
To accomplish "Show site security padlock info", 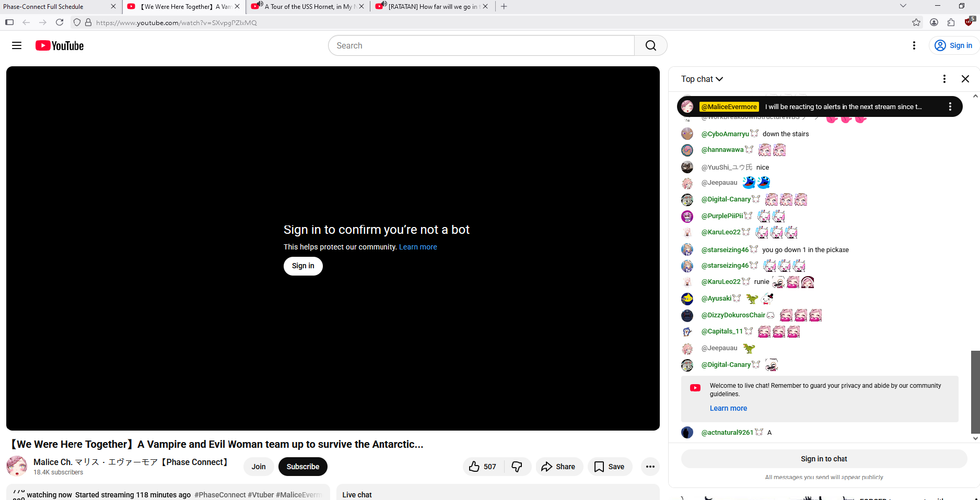I will [x=88, y=22].
